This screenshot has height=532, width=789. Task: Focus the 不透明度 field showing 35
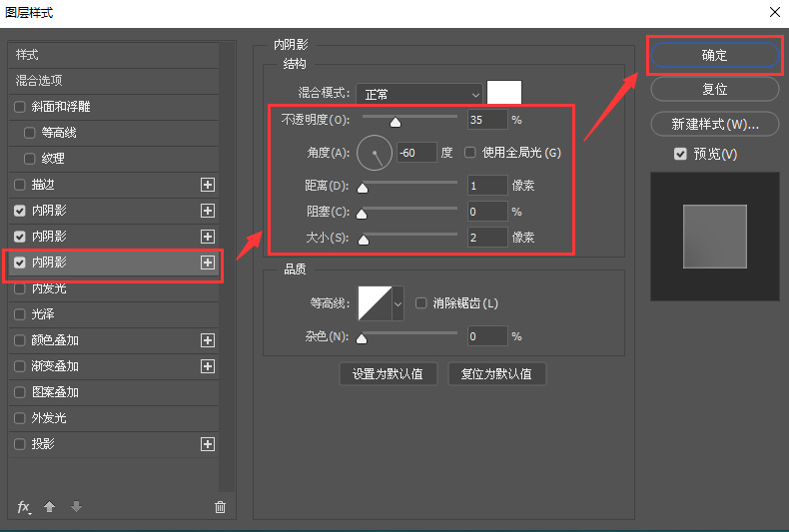tap(487, 120)
